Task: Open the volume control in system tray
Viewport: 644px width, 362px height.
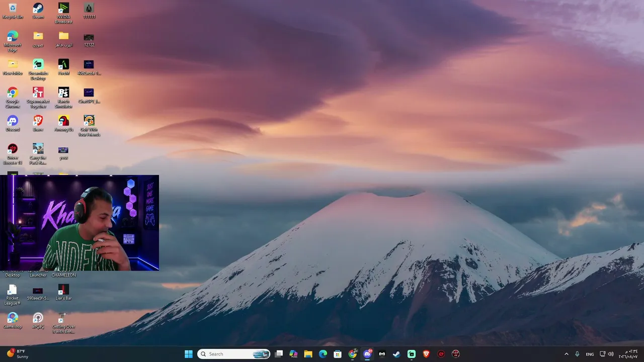Action: tap(611, 354)
